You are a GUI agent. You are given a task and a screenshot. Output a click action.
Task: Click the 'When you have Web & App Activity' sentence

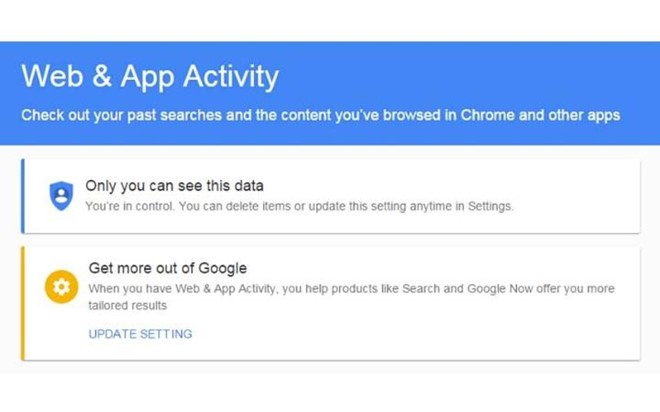(350, 289)
